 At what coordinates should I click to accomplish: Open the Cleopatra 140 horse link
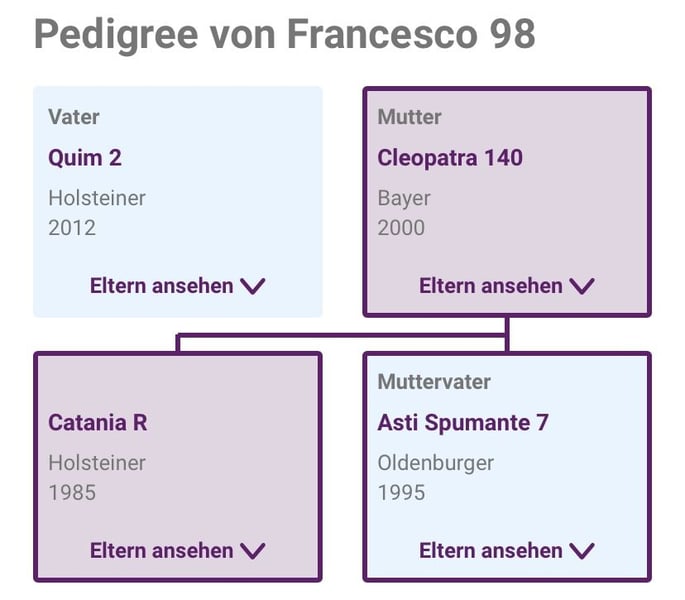coord(450,158)
